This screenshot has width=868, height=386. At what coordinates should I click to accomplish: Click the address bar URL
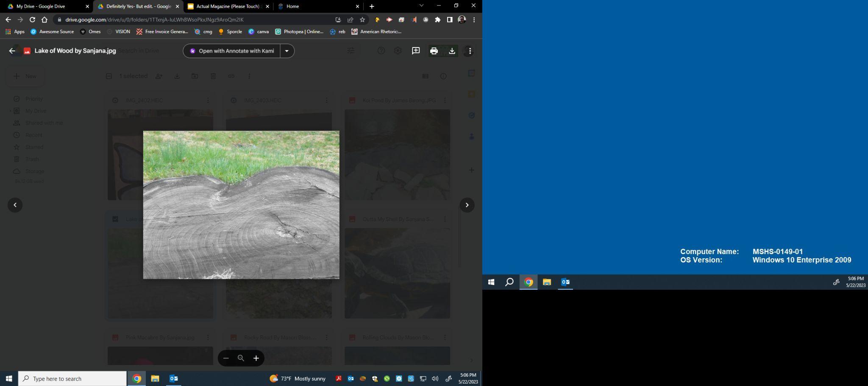pyautogui.click(x=154, y=20)
